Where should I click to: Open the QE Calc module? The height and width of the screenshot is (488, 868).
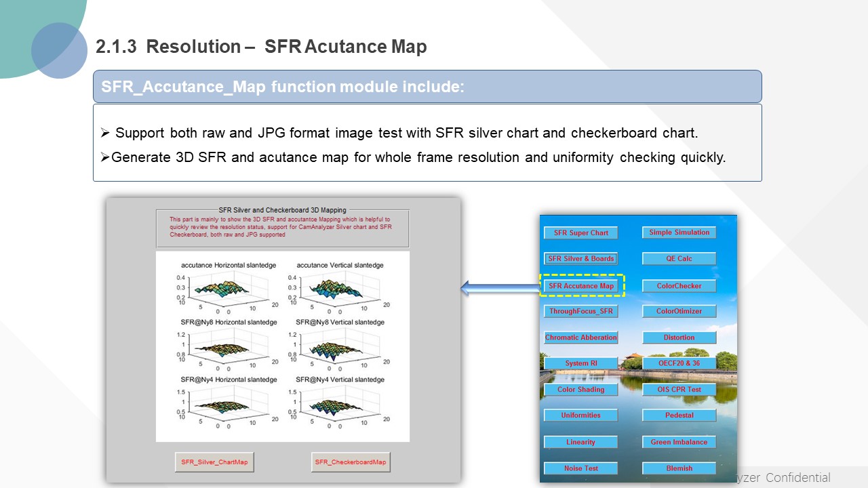[679, 258]
